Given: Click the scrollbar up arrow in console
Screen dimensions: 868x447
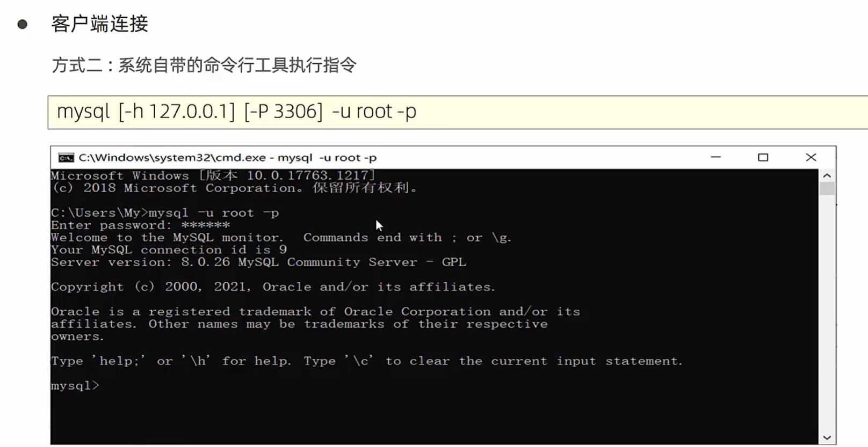Looking at the screenshot, I should [827, 175].
